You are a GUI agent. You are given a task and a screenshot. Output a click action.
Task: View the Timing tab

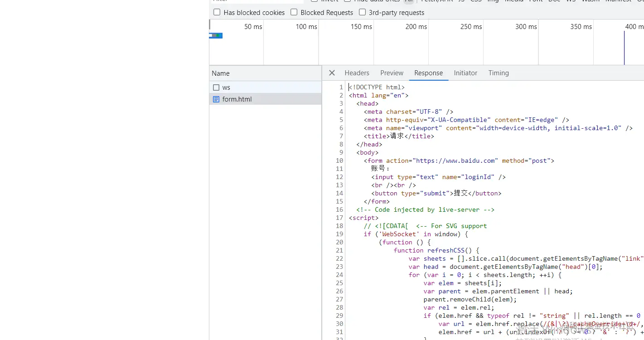tap(499, 73)
